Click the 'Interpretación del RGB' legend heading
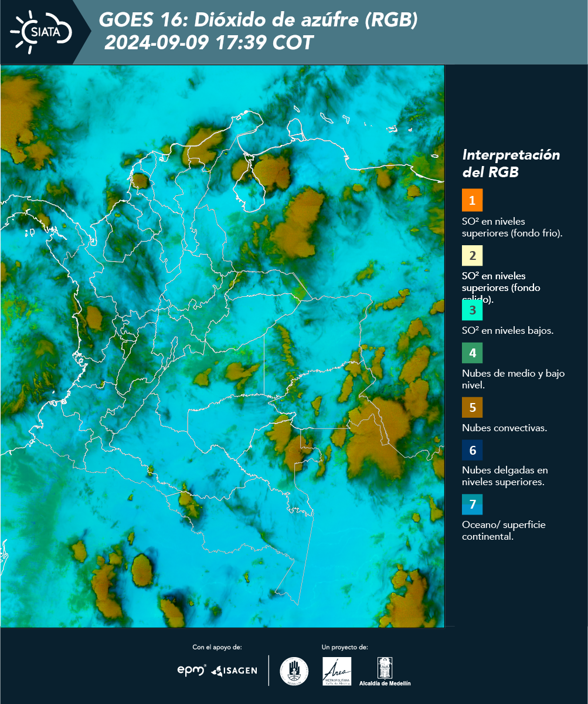Image resolution: width=588 pixels, height=704 pixels. pyautogui.click(x=511, y=164)
